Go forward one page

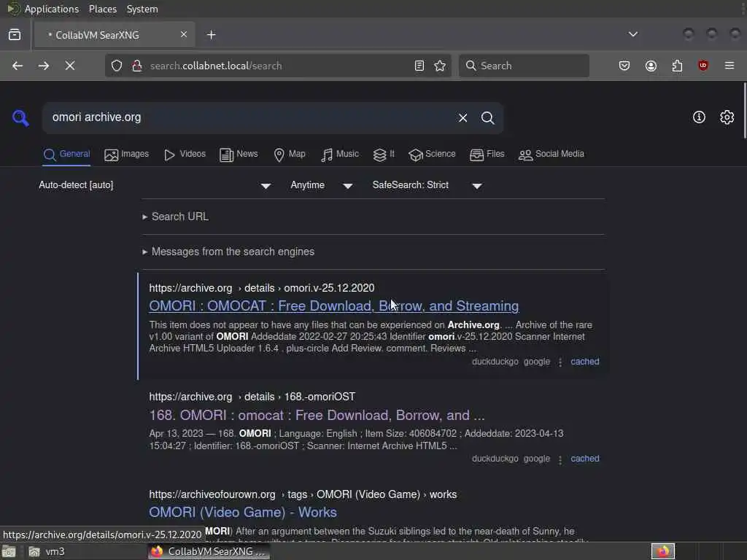43,66
